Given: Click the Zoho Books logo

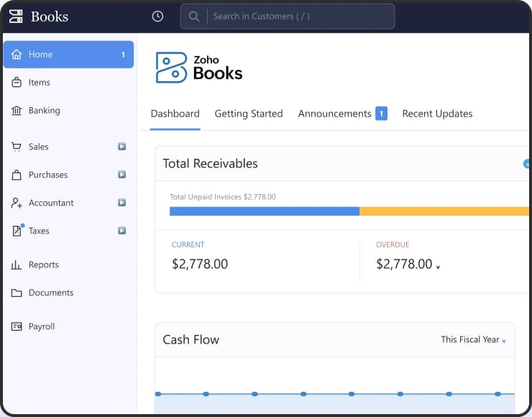Looking at the screenshot, I should tap(199, 68).
